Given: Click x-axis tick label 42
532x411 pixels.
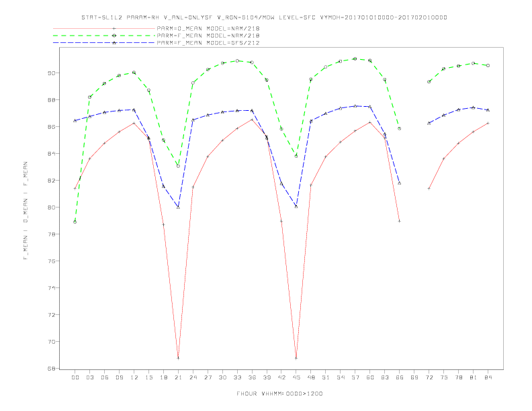Looking at the screenshot, I should pos(281,377).
